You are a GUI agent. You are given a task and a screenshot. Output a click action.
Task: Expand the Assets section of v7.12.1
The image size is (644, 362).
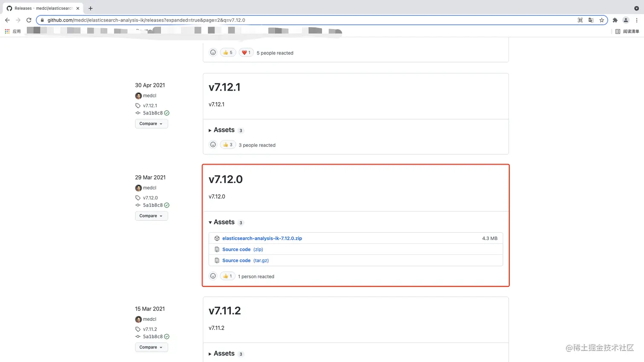tap(225, 130)
